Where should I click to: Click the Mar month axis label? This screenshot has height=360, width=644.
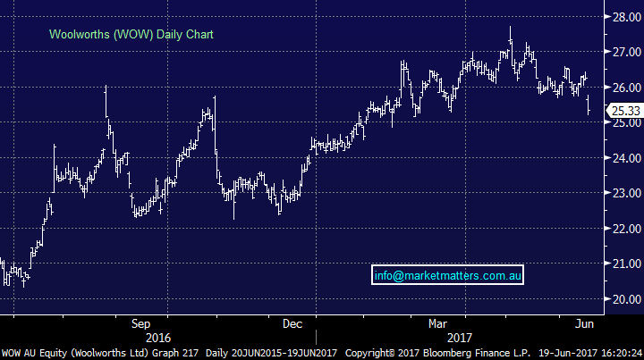point(437,324)
